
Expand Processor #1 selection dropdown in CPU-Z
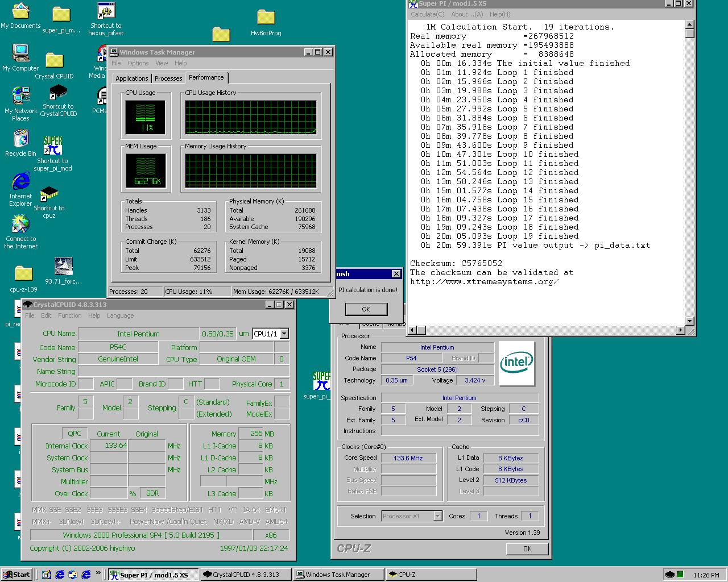tap(437, 516)
